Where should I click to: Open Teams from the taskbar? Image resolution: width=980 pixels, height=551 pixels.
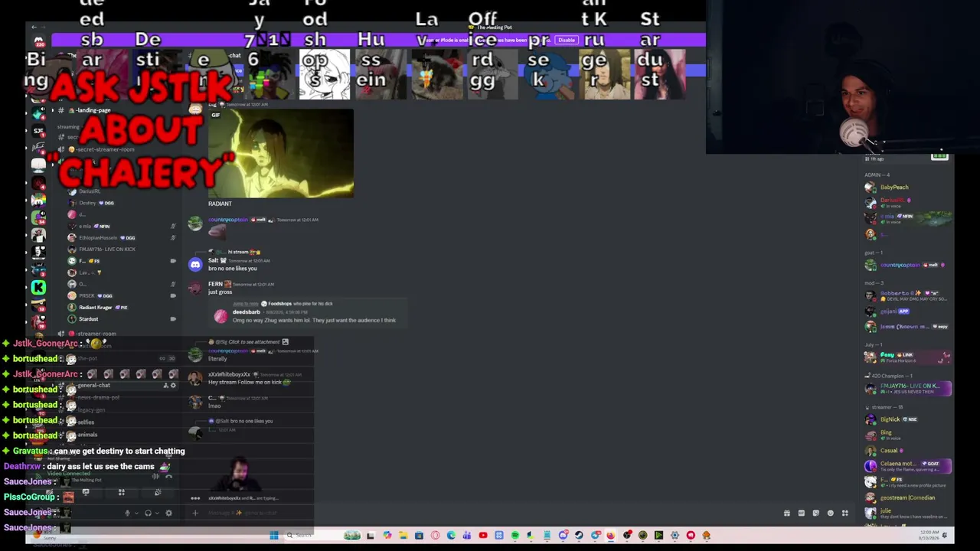467,536
